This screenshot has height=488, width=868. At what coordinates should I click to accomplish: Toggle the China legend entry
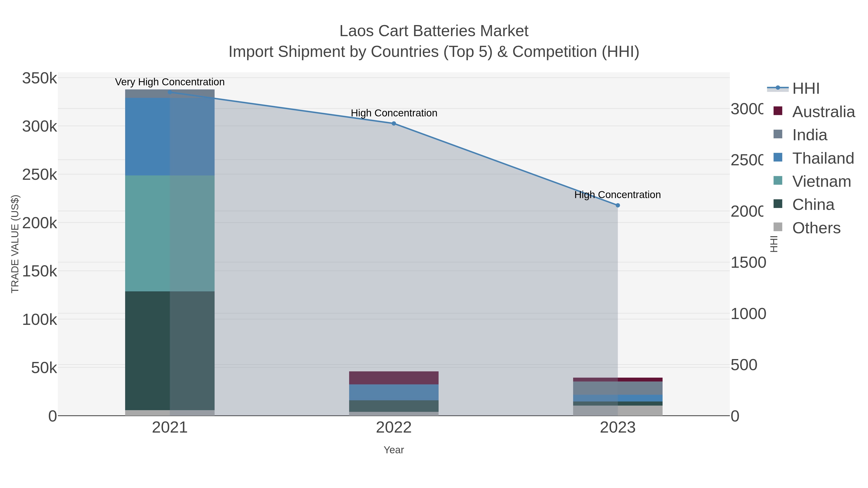(x=804, y=205)
